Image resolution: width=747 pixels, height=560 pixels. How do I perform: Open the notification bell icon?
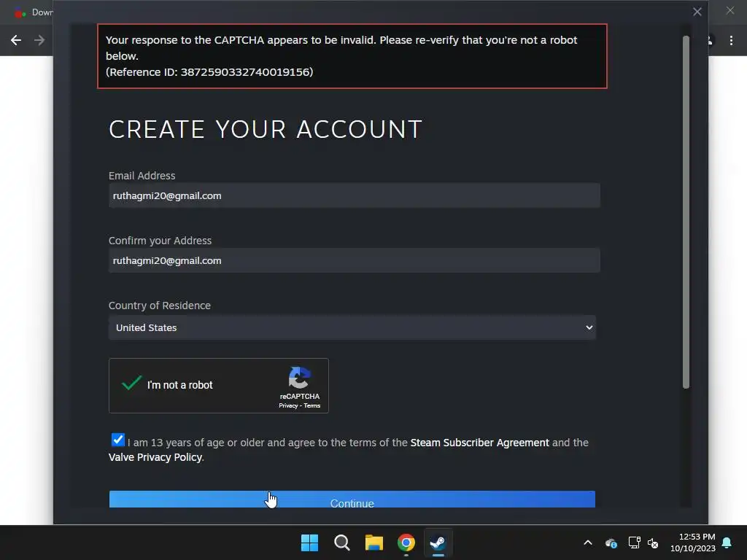coord(727,542)
